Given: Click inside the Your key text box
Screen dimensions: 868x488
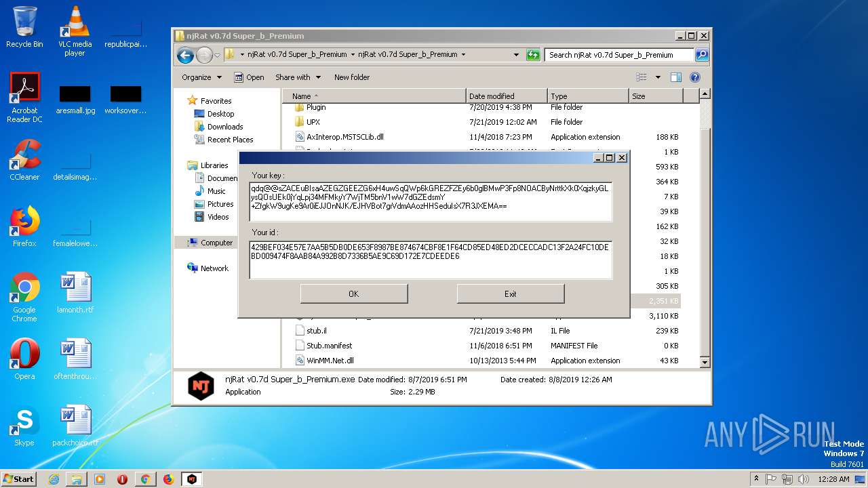Looking at the screenshot, I should point(431,201).
